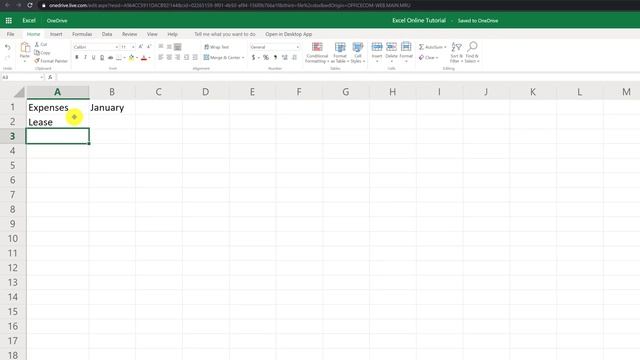Click the OneDrive link in header
Screen dimensions: 640x360
coord(57,20)
